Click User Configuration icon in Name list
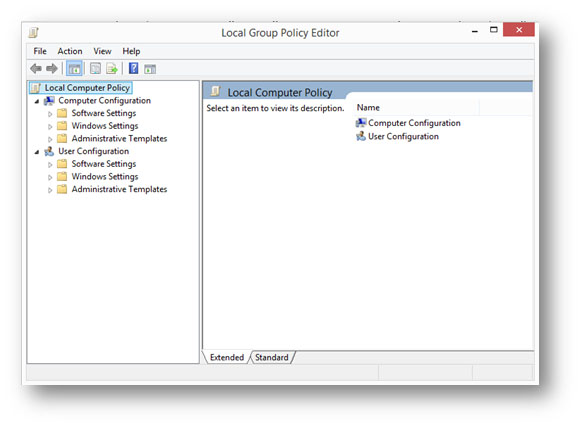This screenshot has width=581, height=427. (361, 136)
